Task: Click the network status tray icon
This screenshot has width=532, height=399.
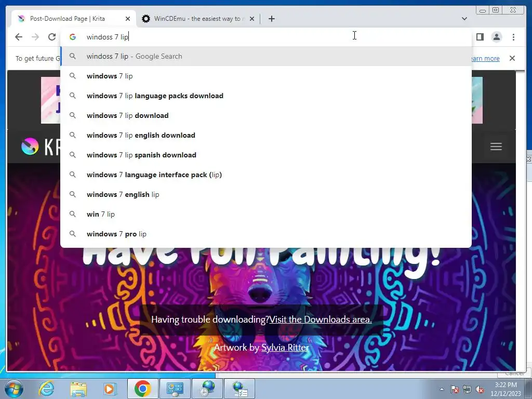Action: 467,389
